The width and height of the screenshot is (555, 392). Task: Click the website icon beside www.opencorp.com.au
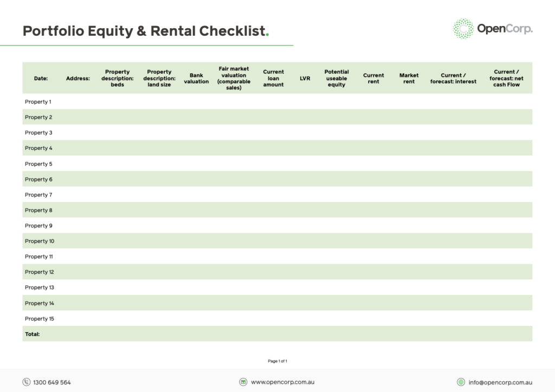pyautogui.click(x=243, y=382)
